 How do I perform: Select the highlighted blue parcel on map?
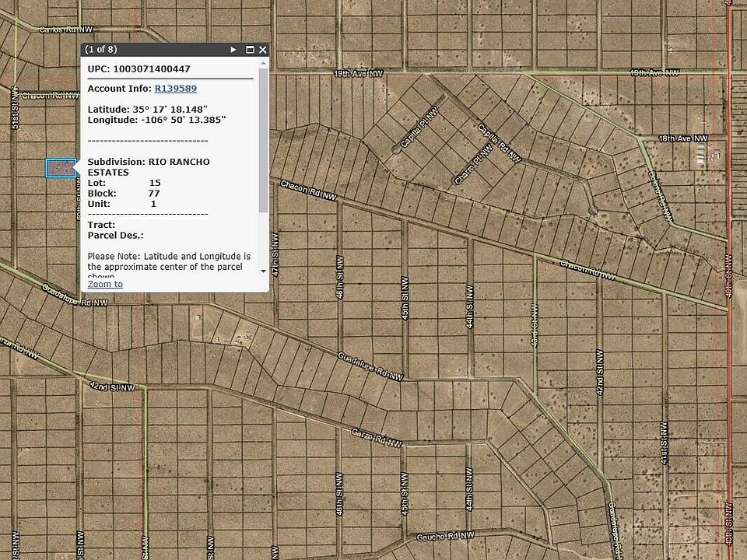tap(60, 168)
